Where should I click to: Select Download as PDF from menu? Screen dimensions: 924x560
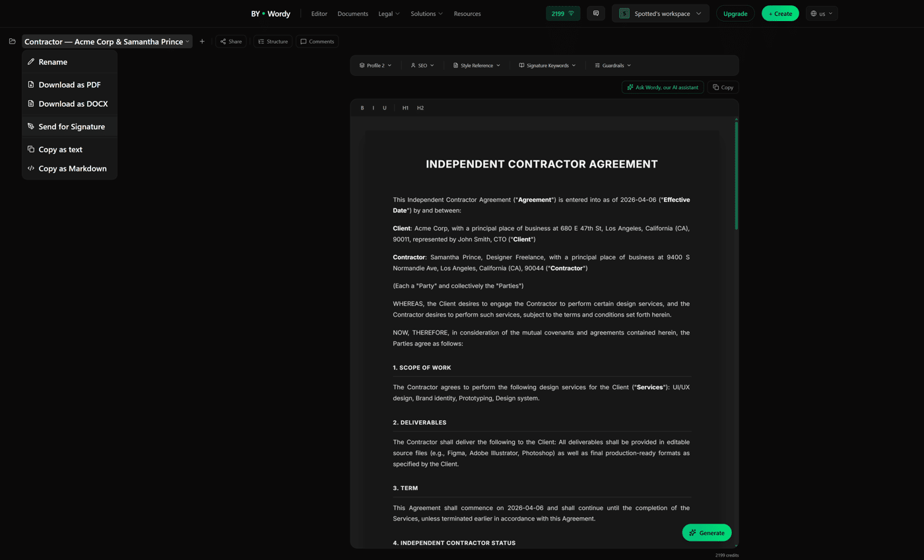point(69,84)
